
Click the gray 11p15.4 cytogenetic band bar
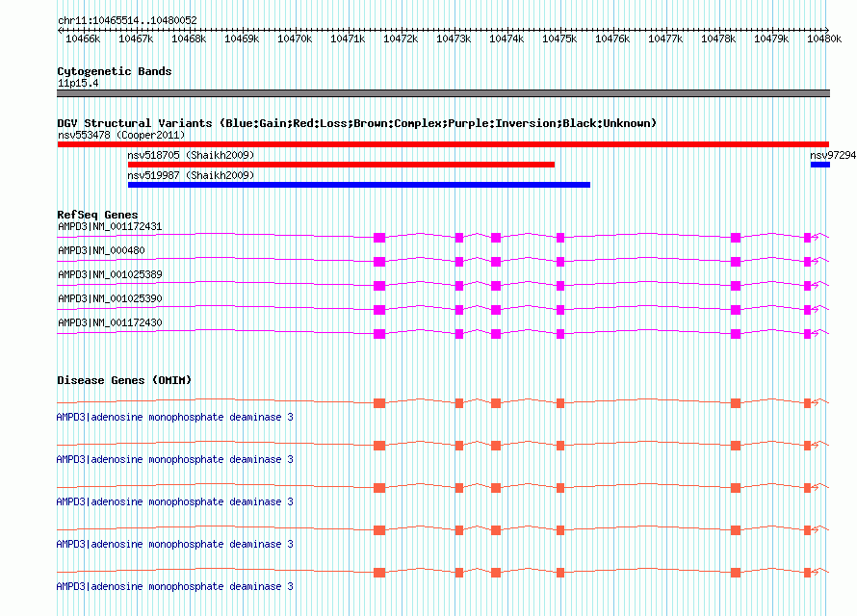coord(443,93)
